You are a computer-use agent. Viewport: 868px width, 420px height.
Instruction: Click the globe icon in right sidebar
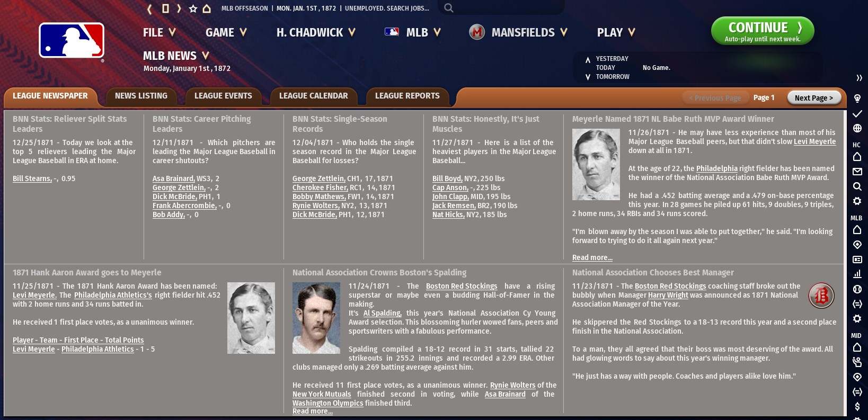click(x=857, y=128)
